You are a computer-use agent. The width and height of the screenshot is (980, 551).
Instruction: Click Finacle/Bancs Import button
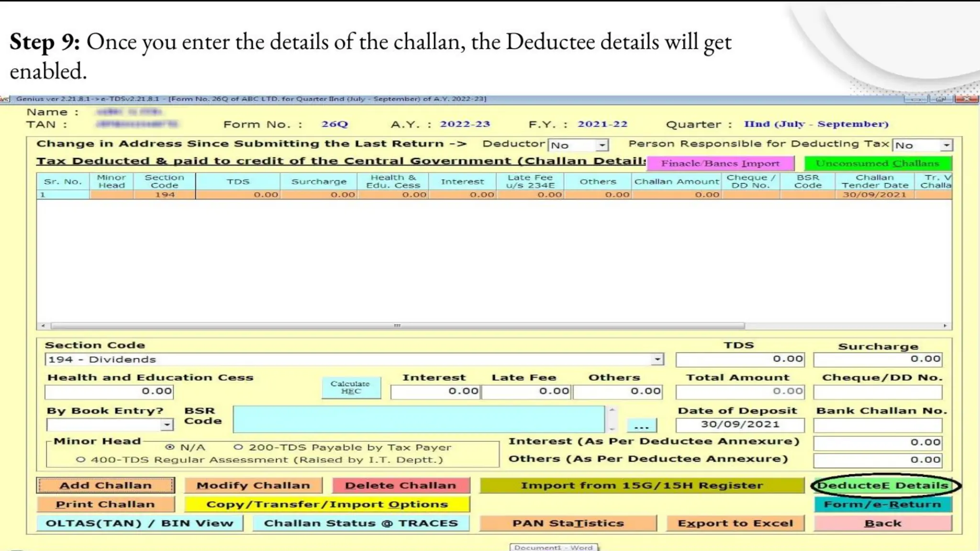720,164
